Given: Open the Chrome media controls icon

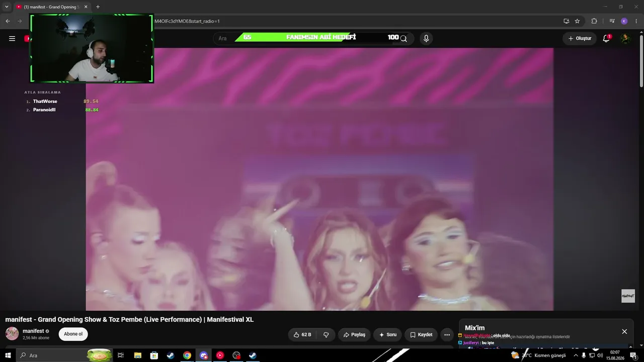Looking at the screenshot, I should [612, 21].
